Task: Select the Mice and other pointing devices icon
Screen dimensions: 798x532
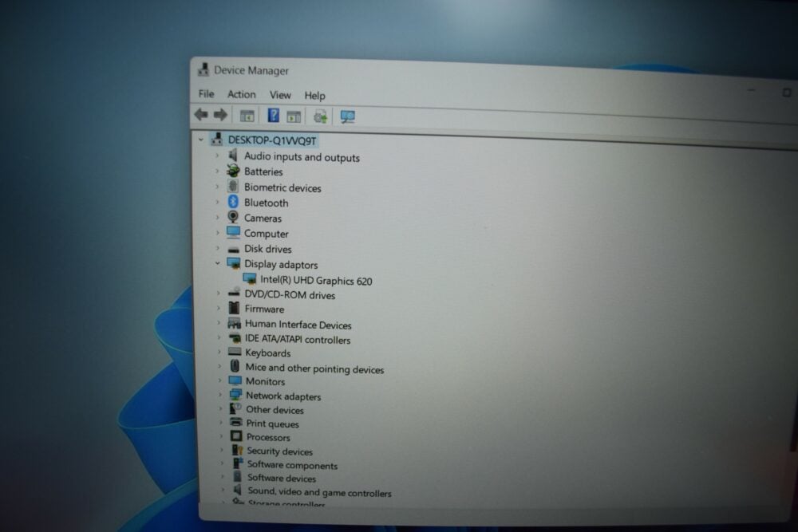Action: 235,365
